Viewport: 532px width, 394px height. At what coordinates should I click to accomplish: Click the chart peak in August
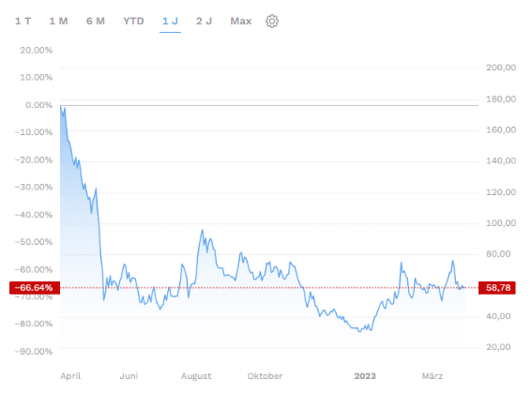pyautogui.click(x=203, y=230)
